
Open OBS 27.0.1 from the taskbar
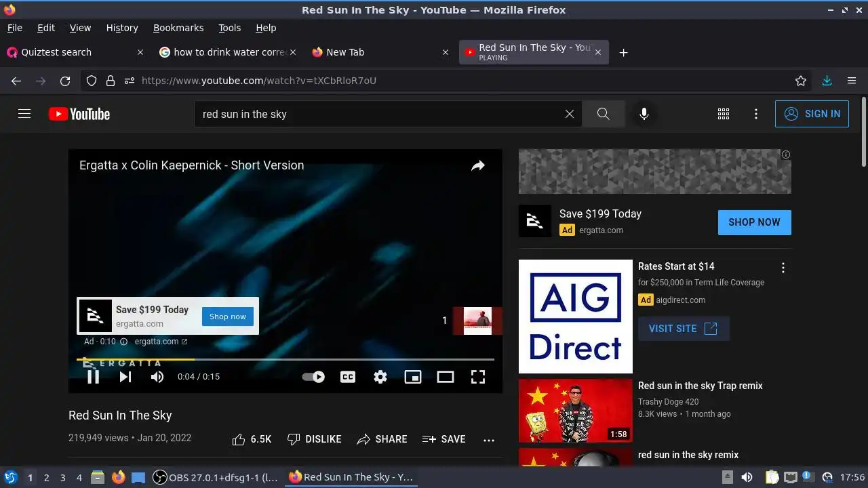click(x=215, y=477)
